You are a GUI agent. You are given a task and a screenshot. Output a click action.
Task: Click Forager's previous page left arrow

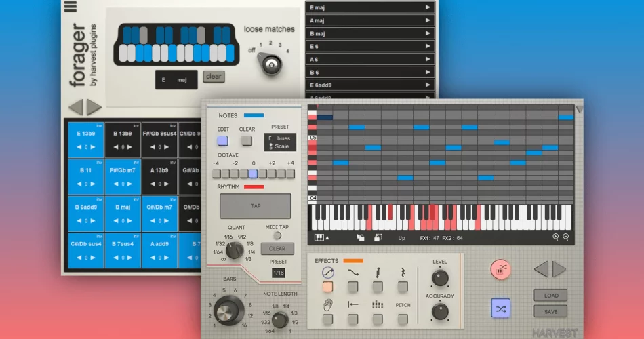pos(77,107)
